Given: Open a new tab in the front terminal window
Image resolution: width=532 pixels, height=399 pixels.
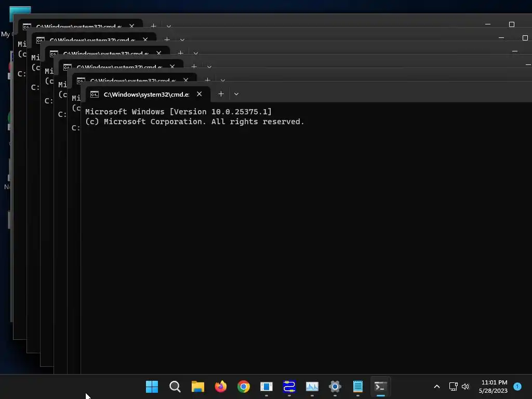Looking at the screenshot, I should [221, 94].
